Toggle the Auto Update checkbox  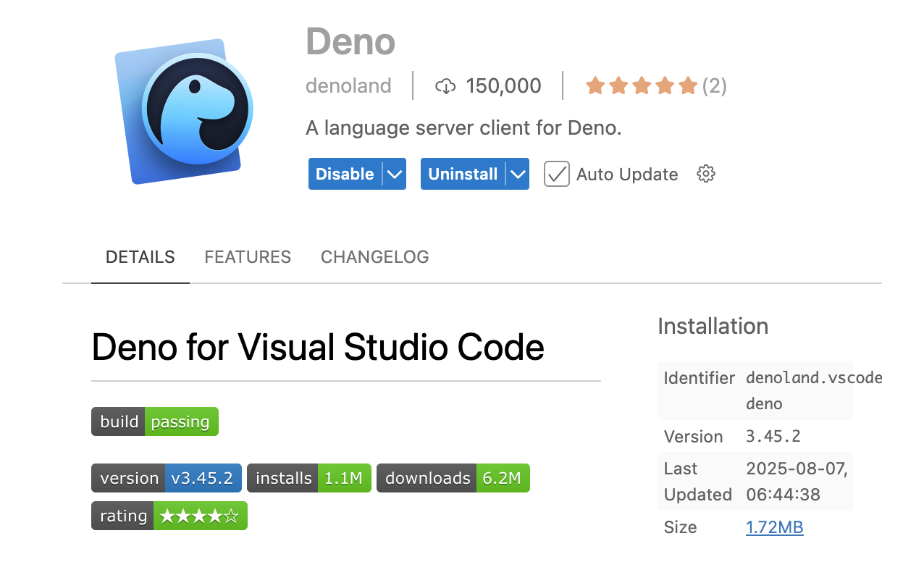556,174
